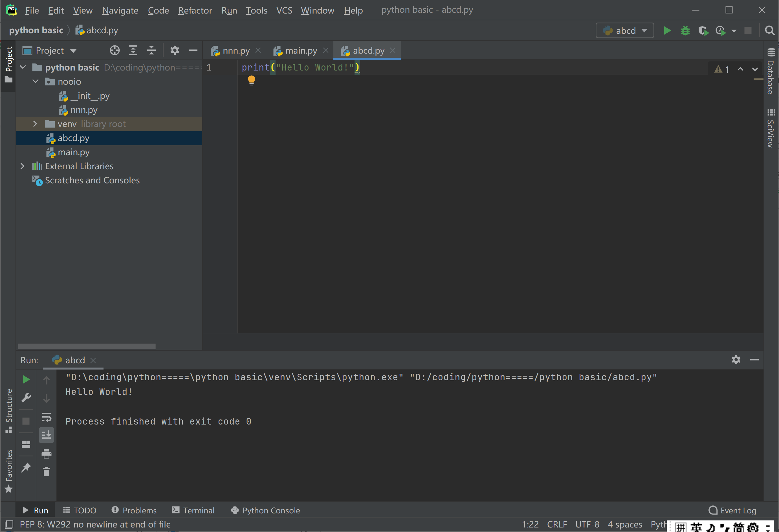Open run configuration wrench icon in Run panel
Image resolution: width=779 pixels, height=532 pixels.
click(x=26, y=398)
